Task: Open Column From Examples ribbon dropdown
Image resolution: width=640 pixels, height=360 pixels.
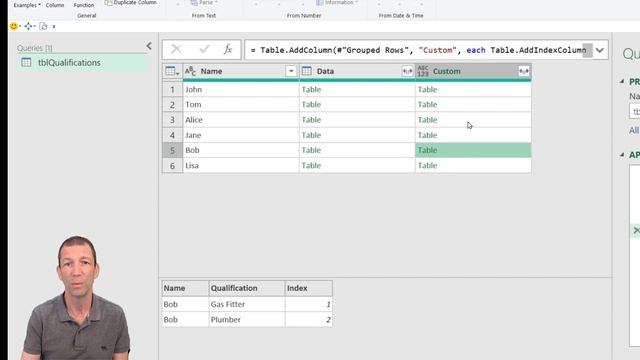Action: (27, 4)
